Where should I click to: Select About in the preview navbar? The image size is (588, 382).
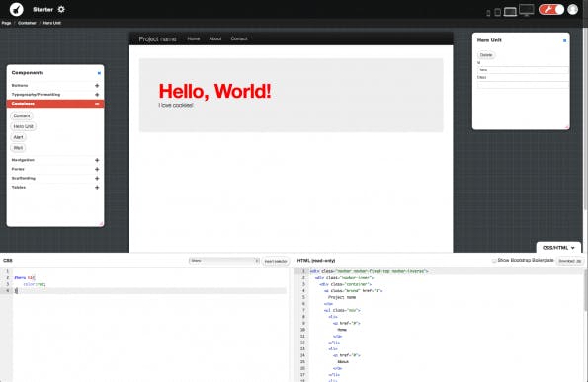point(215,38)
